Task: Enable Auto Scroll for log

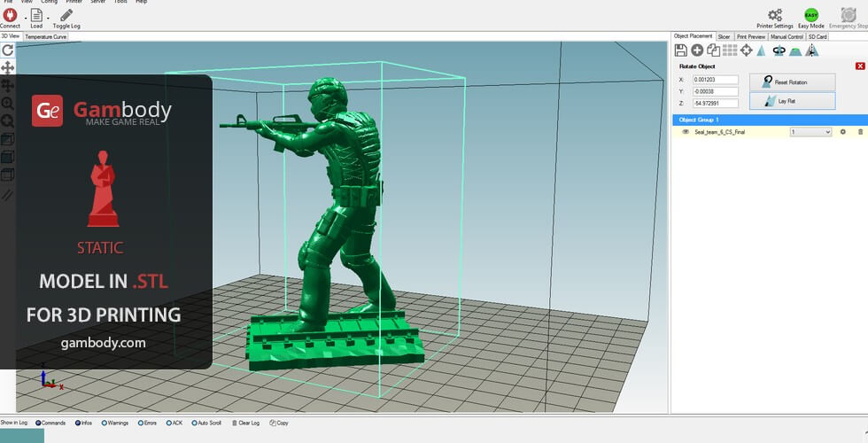Action: pos(193,424)
